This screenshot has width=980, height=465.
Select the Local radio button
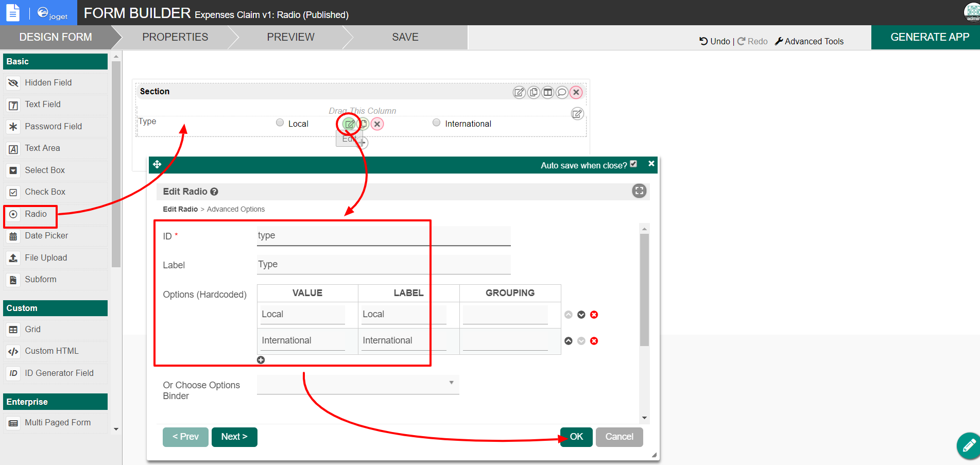tap(280, 123)
